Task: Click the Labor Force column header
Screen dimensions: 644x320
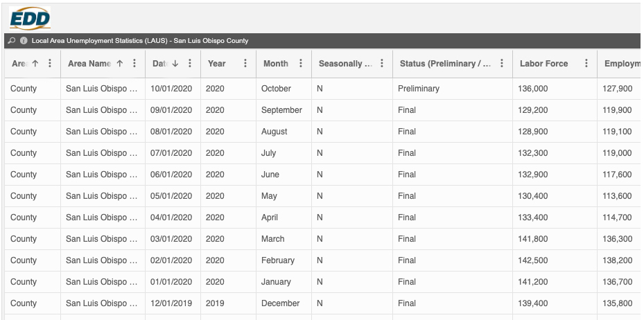Action: 544,64
